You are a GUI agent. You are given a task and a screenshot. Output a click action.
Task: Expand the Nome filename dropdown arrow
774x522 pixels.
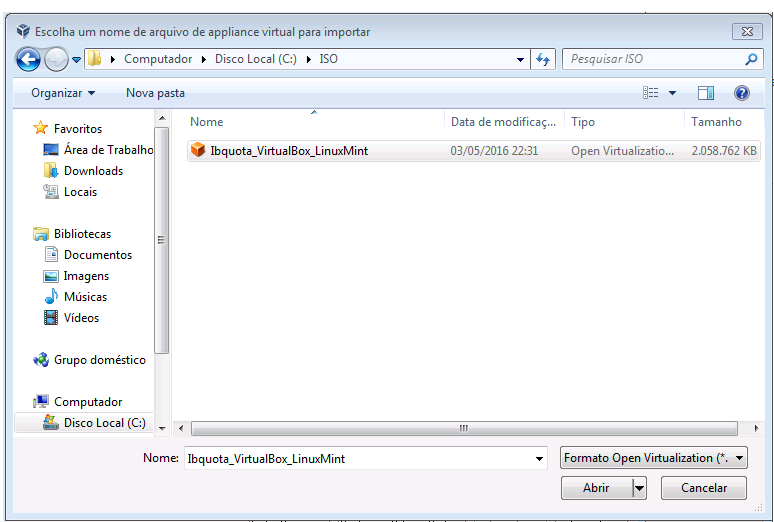pyautogui.click(x=540, y=459)
